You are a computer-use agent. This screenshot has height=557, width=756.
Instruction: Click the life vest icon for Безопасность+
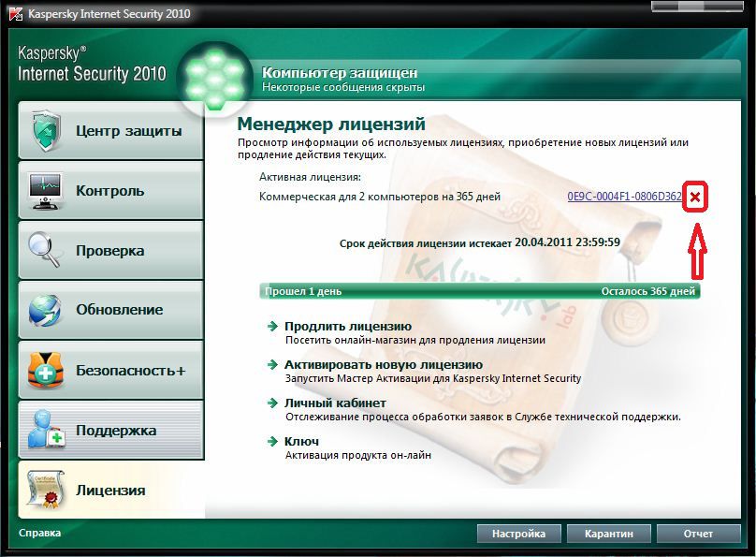point(45,370)
